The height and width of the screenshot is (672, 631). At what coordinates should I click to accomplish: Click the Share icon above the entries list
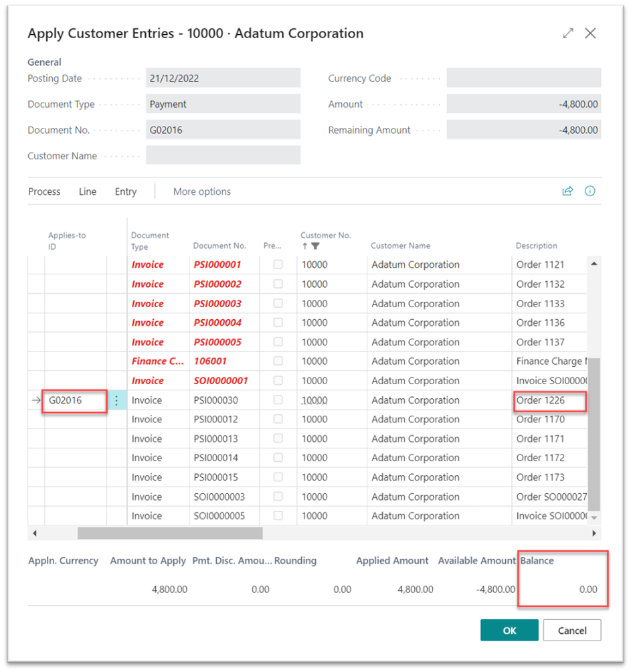click(x=567, y=191)
